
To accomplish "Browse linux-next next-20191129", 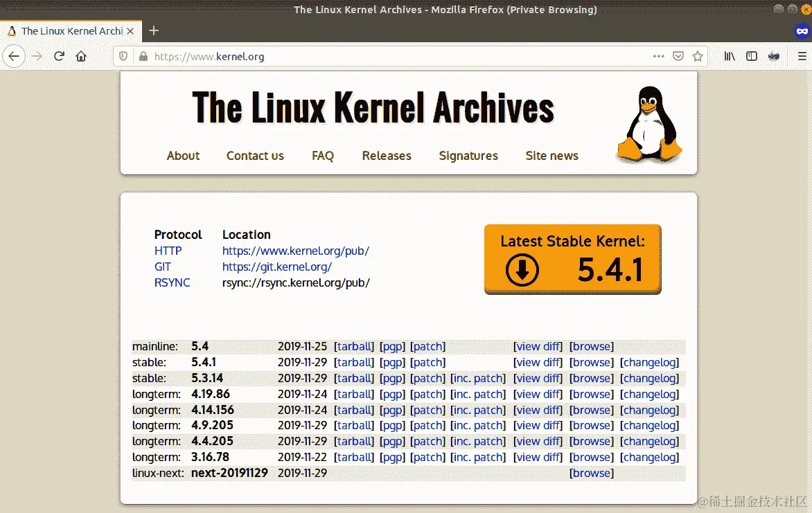I will pos(592,473).
